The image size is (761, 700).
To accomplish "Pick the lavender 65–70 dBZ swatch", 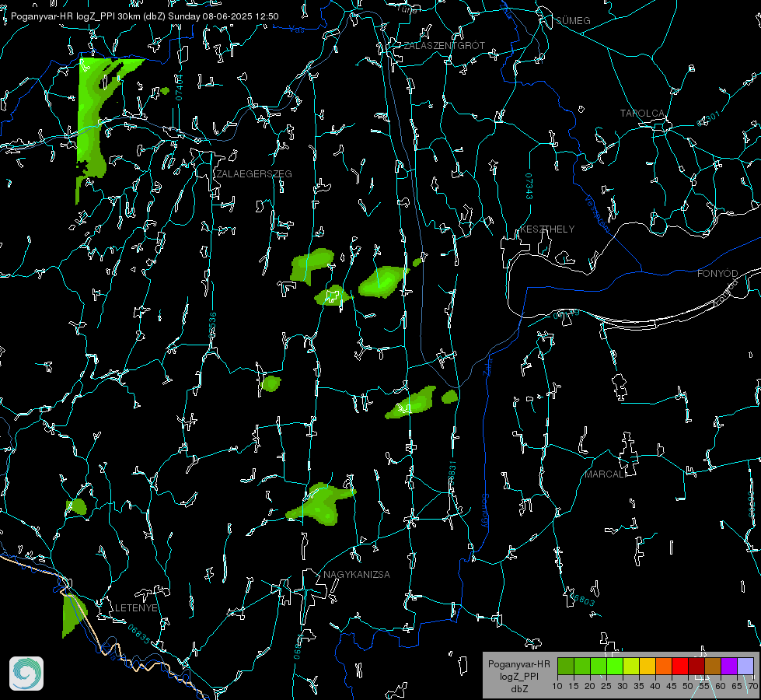I will (x=745, y=667).
